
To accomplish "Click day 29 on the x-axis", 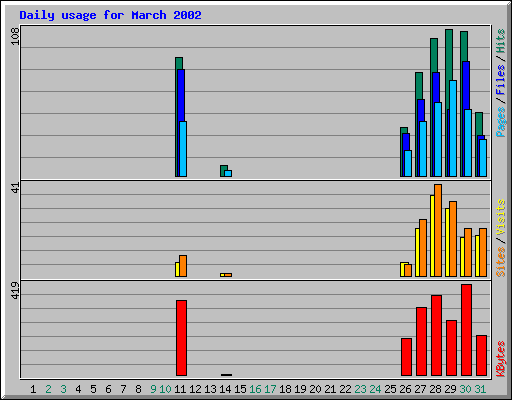I will click(450, 389).
